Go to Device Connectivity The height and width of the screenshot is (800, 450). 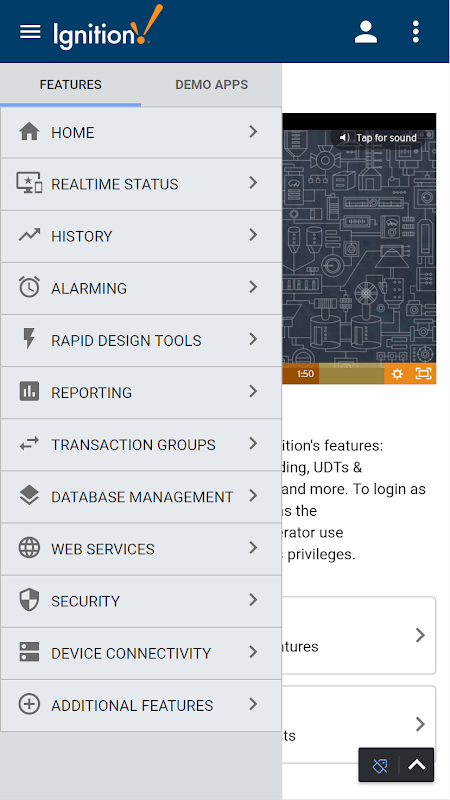click(x=141, y=653)
